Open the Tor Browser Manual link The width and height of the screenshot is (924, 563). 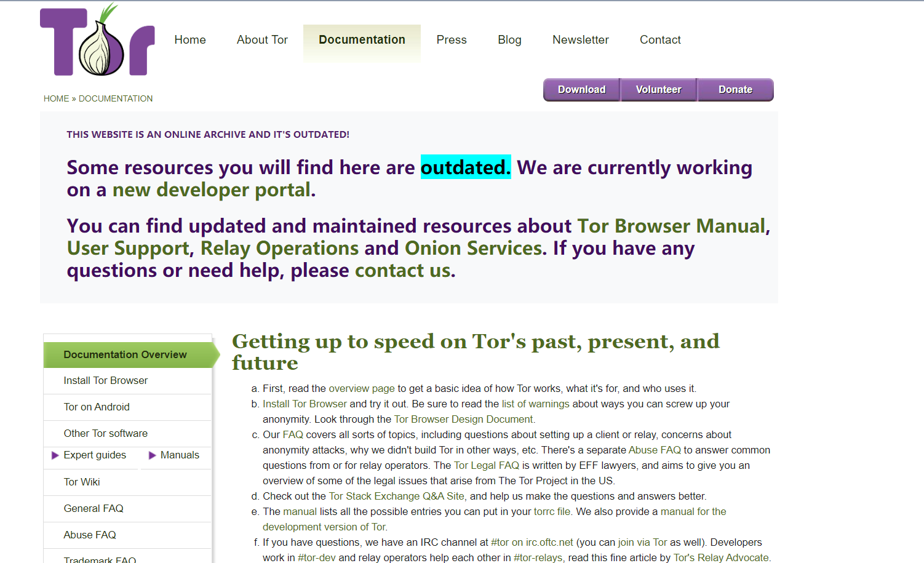672,226
